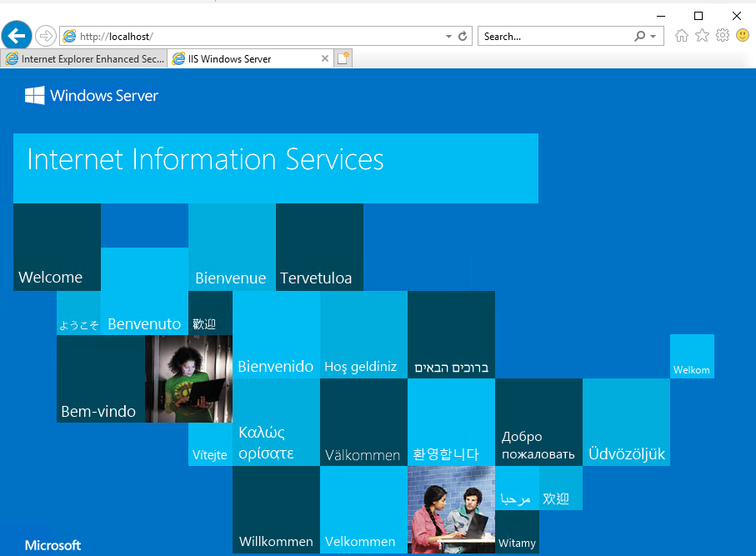Click the Hoş geldiniz tile
The height and width of the screenshot is (556, 756).
coord(363,334)
